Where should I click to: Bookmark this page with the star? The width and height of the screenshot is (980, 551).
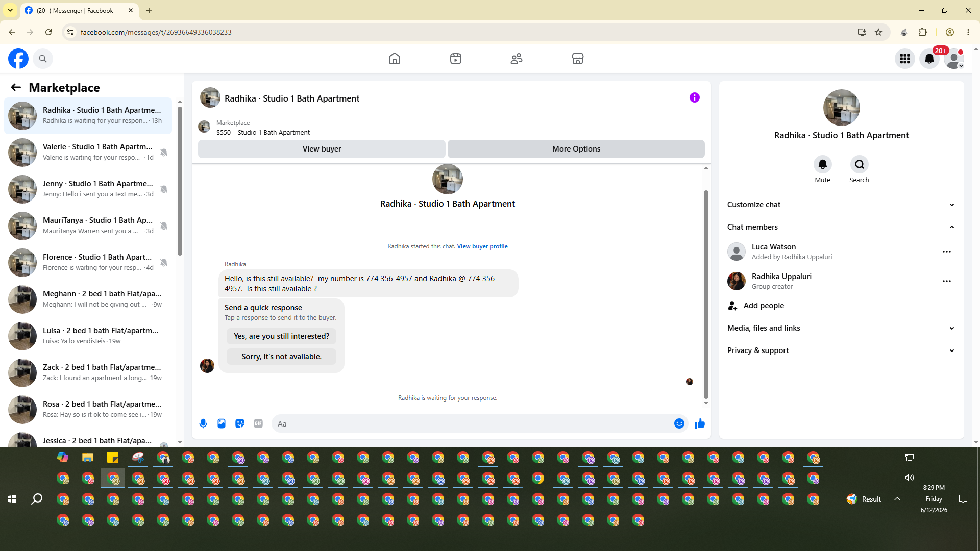[x=878, y=32]
